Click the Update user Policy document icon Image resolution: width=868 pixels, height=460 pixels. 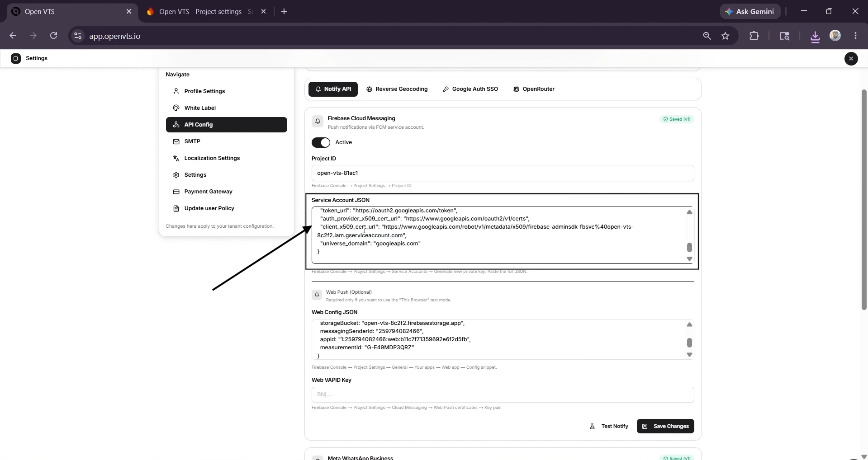click(176, 208)
